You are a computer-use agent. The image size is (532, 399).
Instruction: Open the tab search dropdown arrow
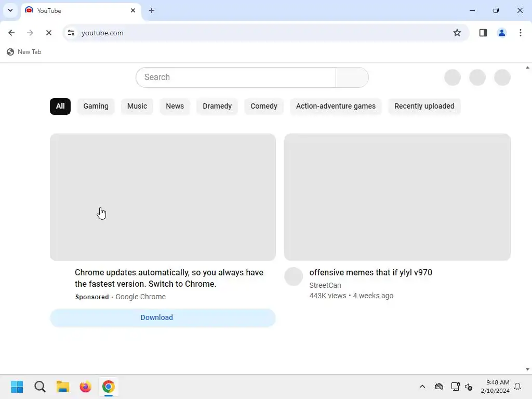click(10, 10)
